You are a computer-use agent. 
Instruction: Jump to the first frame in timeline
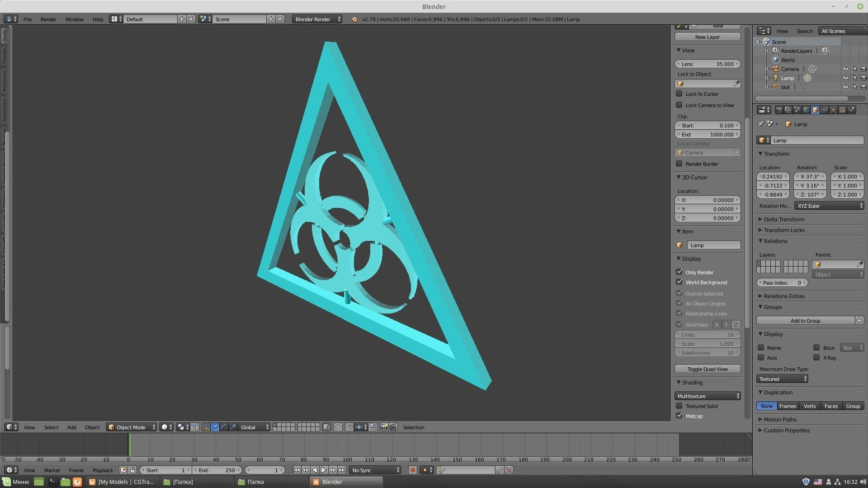click(x=297, y=470)
